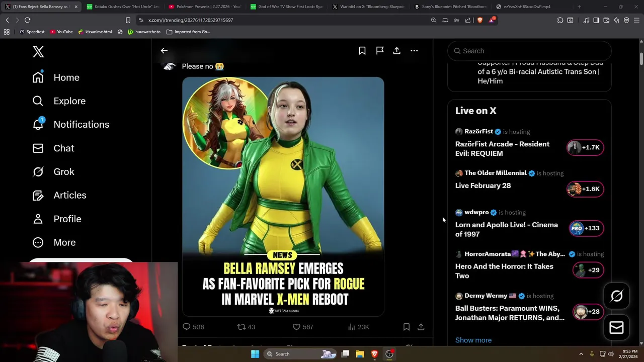
Task: Click the Windows Start button
Action: click(255, 354)
